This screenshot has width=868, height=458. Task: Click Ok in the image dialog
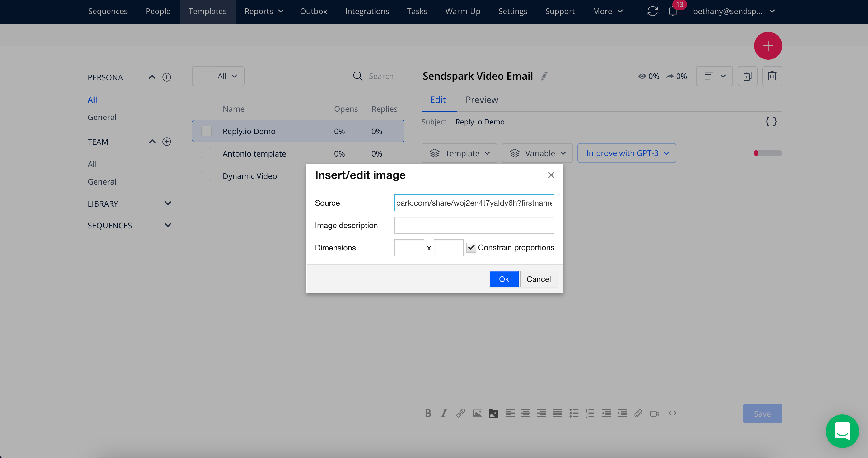click(504, 279)
